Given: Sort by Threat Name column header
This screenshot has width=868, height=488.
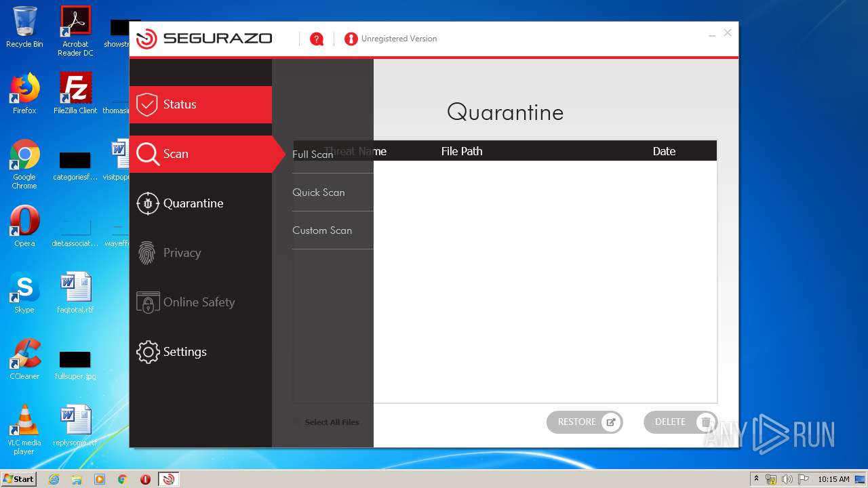Looking at the screenshot, I should point(355,151).
